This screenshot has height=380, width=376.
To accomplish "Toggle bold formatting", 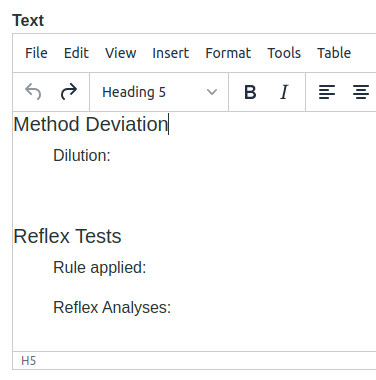I will 250,92.
